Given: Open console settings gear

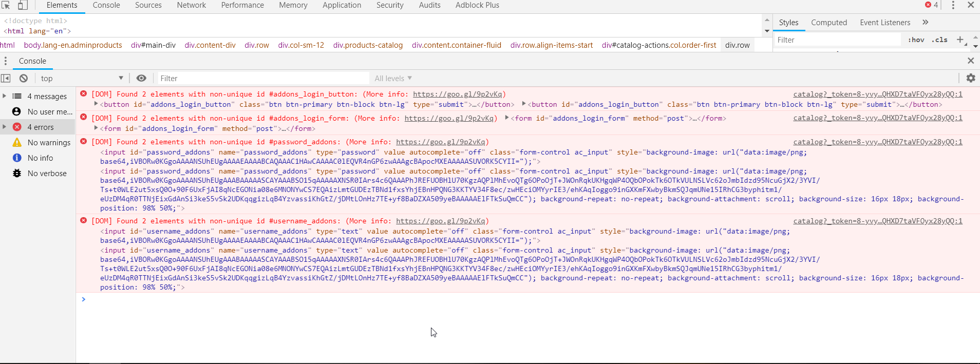Looking at the screenshot, I should (x=971, y=78).
